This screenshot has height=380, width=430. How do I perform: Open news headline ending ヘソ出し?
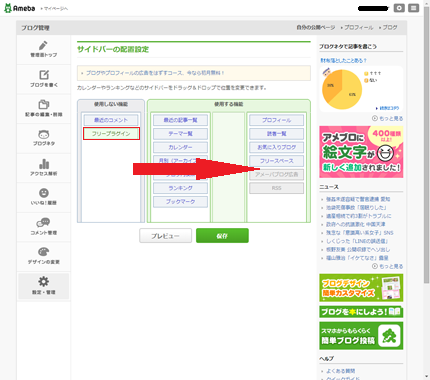(x=358, y=249)
